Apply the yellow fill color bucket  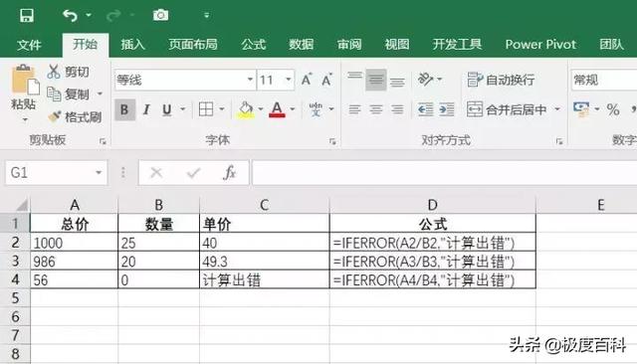coord(246,109)
